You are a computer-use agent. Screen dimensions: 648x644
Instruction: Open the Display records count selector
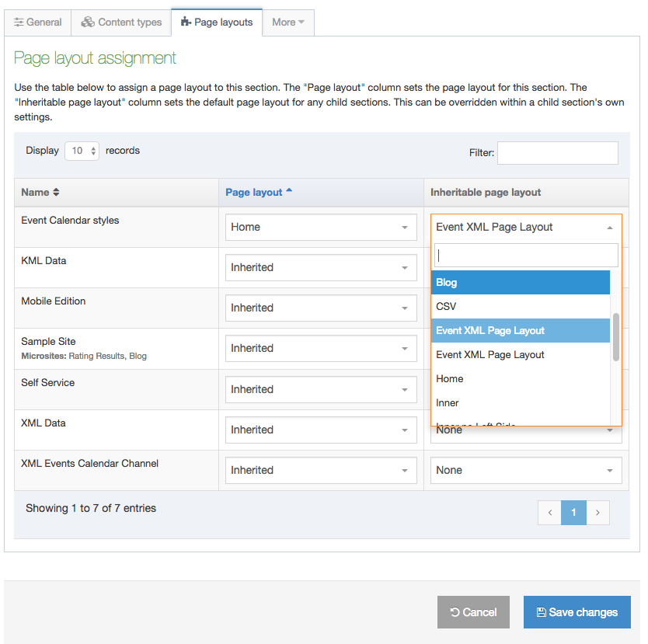82,151
